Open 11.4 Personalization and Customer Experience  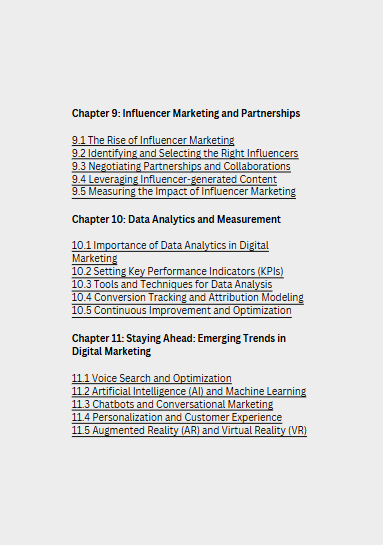pyautogui.click(x=177, y=417)
